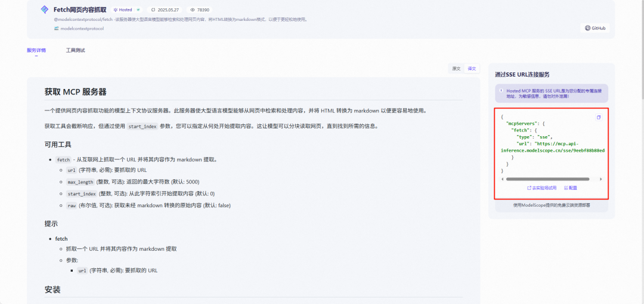Click the Hosted badge
Image resolution: width=644 pixels, height=304 pixels.
(126, 10)
